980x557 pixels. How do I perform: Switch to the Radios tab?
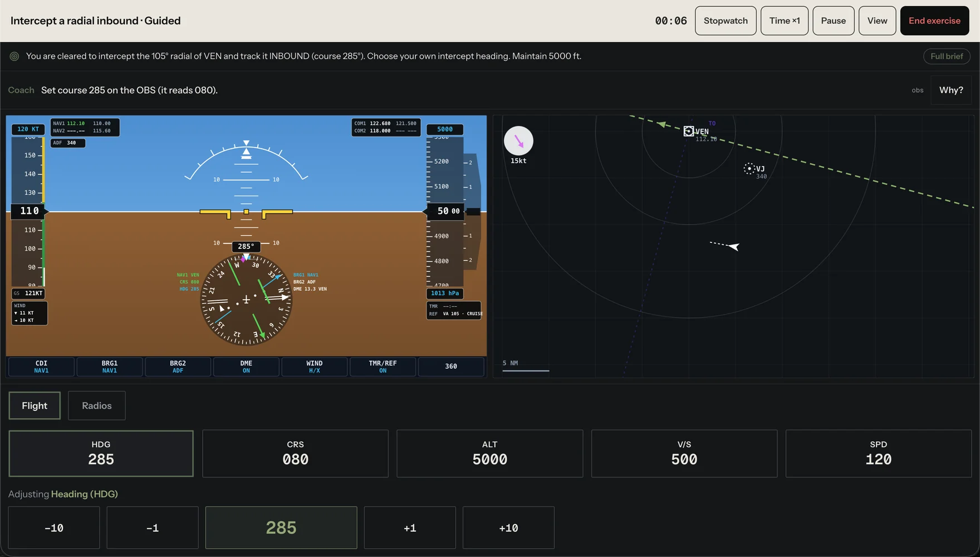point(97,405)
